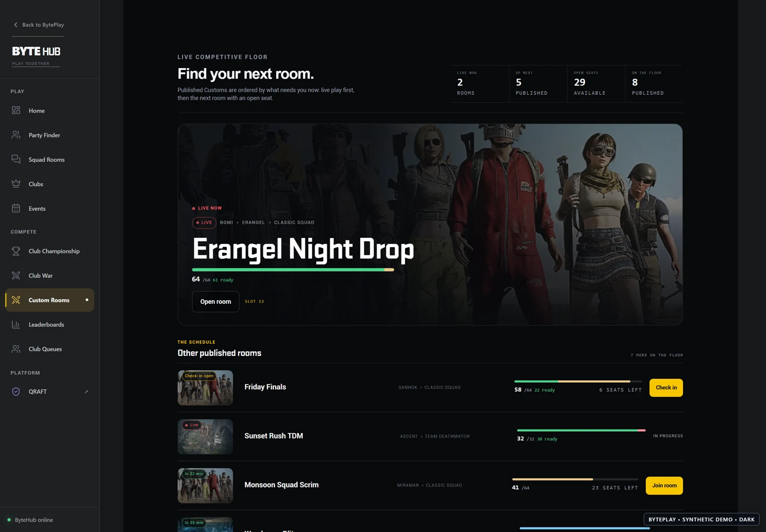Click the '2 Rooms' live now stat

(x=479, y=83)
